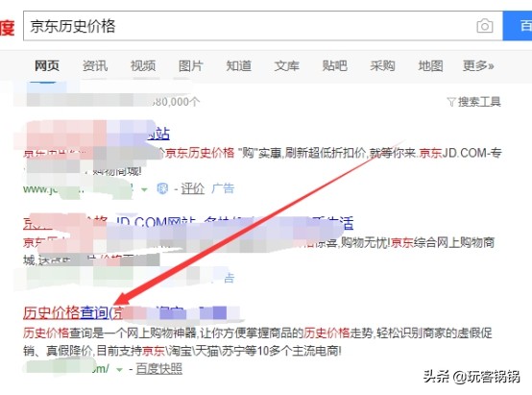Open the second ad title containing JD.COM
The image size is (532, 395).
[x=188, y=223]
